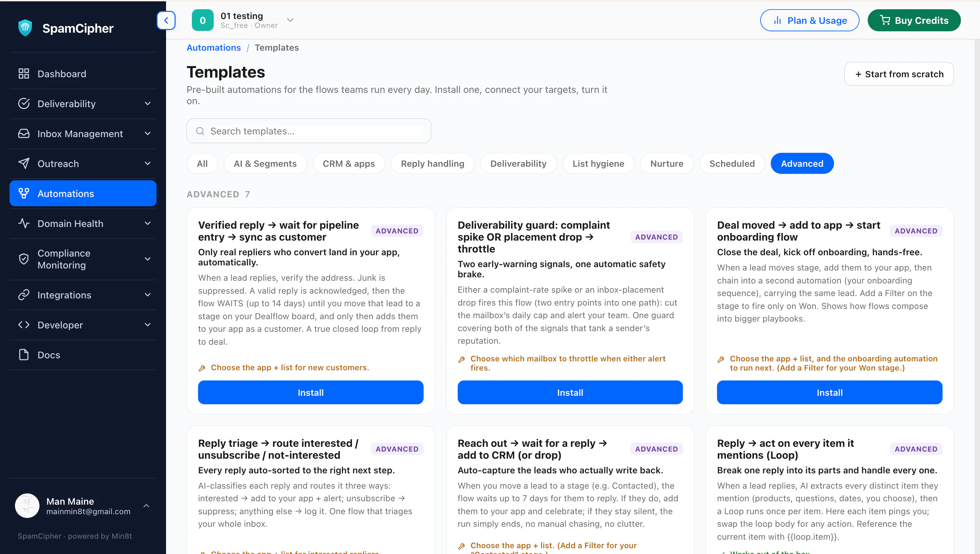Select the List hygiene filter tab
The height and width of the screenshot is (554, 980).
pyautogui.click(x=598, y=164)
